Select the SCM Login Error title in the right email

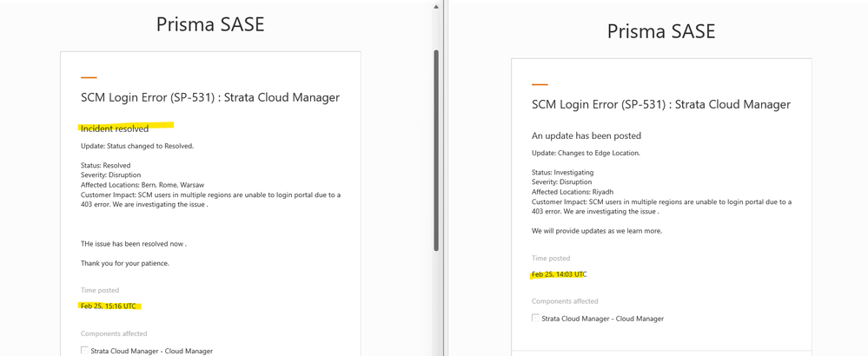click(x=661, y=104)
